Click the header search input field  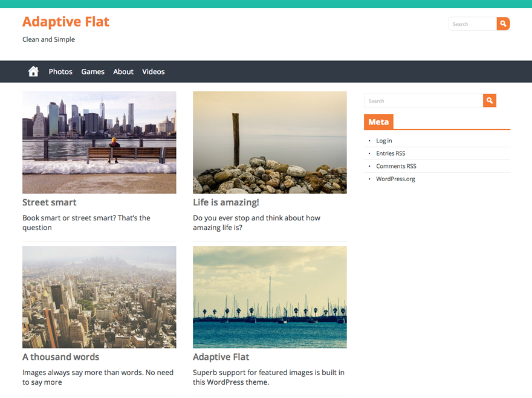click(x=472, y=24)
